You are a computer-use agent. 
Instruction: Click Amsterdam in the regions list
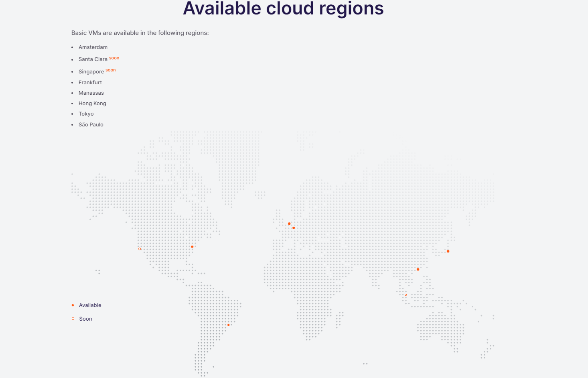pyautogui.click(x=93, y=47)
